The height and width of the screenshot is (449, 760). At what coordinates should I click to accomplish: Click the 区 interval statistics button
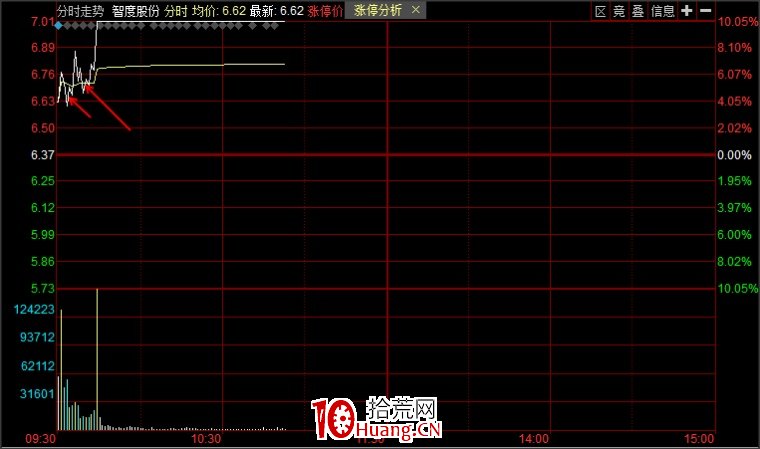point(600,11)
